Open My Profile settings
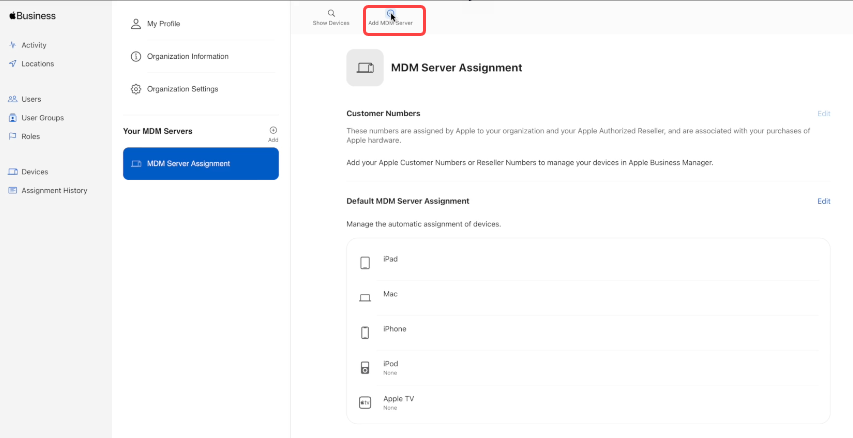The width and height of the screenshot is (853, 438). click(163, 23)
